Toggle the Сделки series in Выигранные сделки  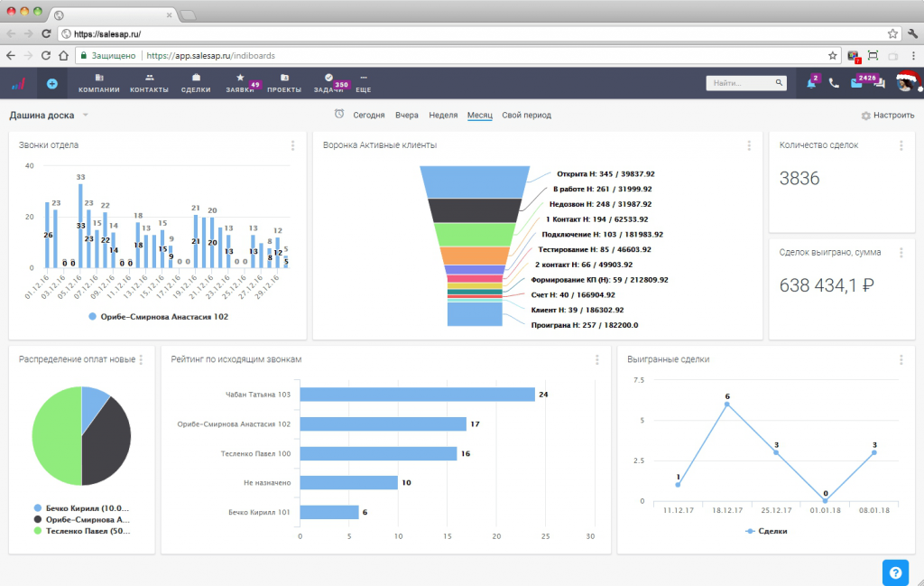click(x=767, y=531)
